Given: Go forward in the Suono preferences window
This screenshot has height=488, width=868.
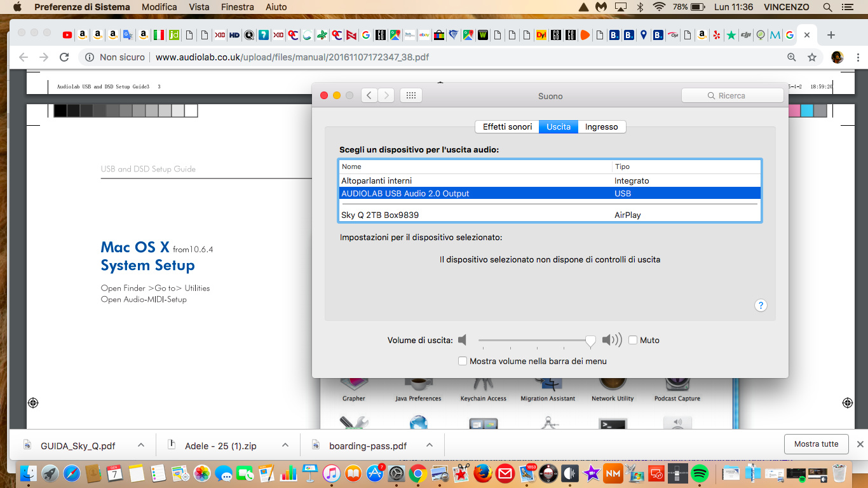Looking at the screenshot, I should point(386,95).
